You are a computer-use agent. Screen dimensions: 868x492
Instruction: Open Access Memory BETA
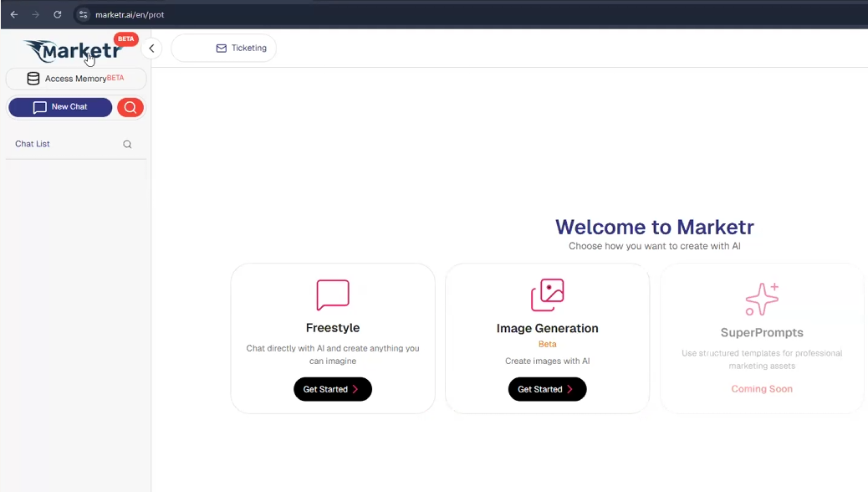point(76,79)
